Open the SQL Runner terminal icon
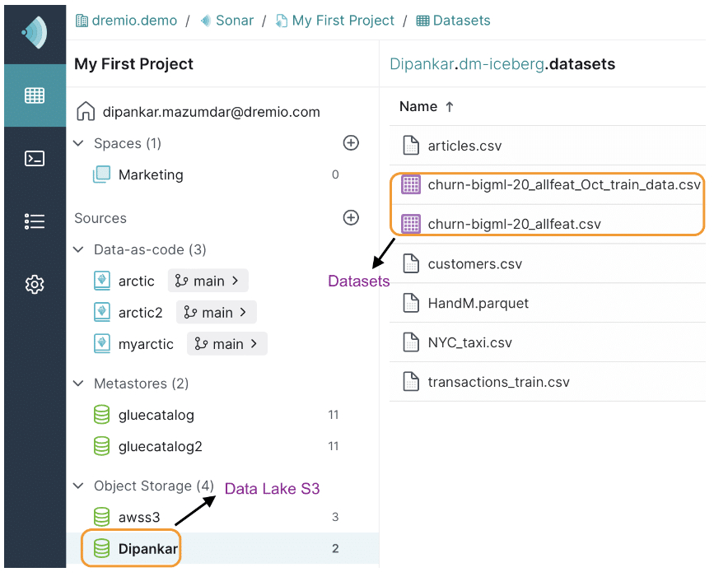The width and height of the screenshot is (728, 586). [35, 159]
